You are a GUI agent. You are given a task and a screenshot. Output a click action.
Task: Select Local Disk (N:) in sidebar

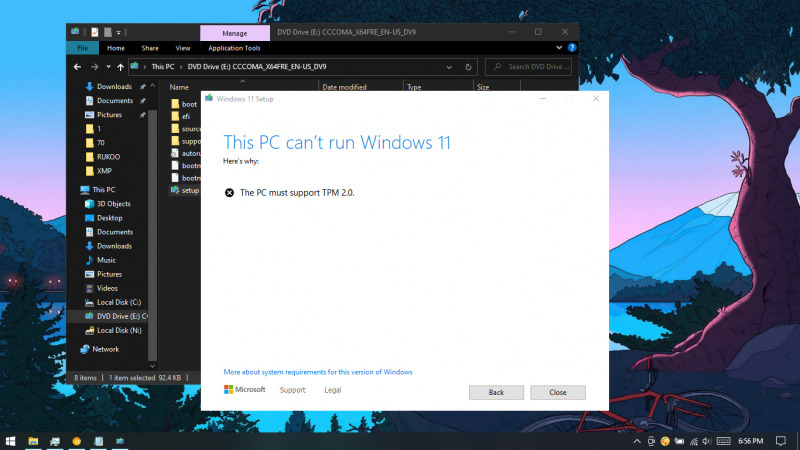click(x=119, y=330)
